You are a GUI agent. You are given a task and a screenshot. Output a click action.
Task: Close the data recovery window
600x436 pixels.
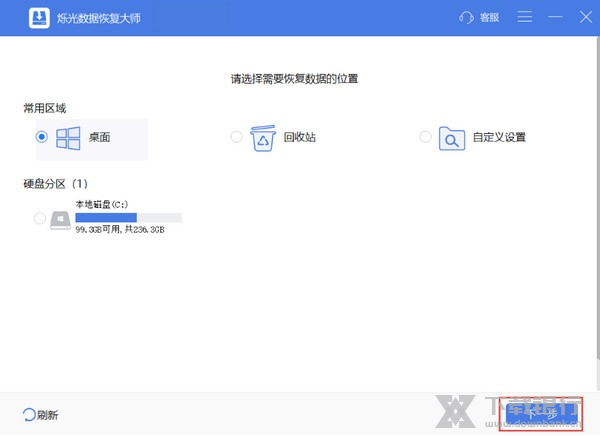pyautogui.click(x=583, y=18)
